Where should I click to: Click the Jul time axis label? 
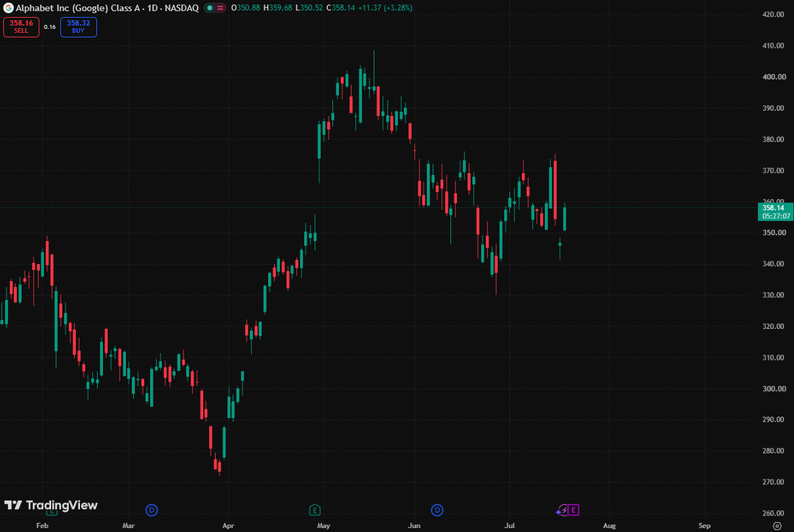click(509, 525)
